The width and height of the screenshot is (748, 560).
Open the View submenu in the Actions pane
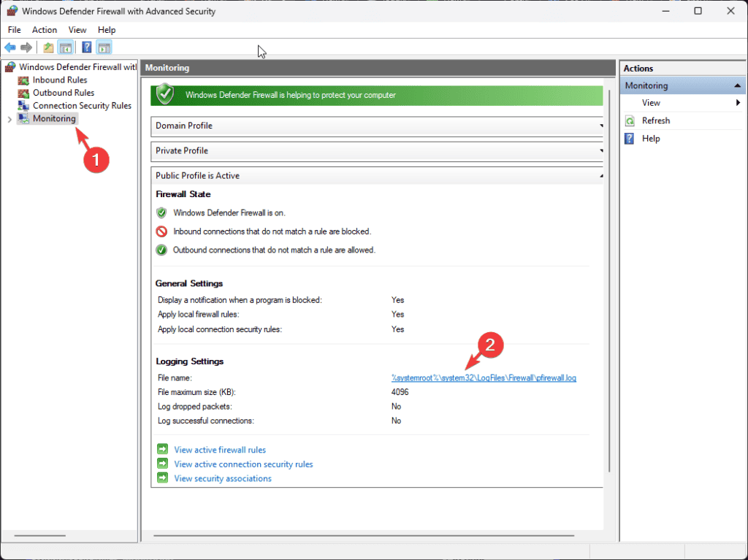click(651, 102)
